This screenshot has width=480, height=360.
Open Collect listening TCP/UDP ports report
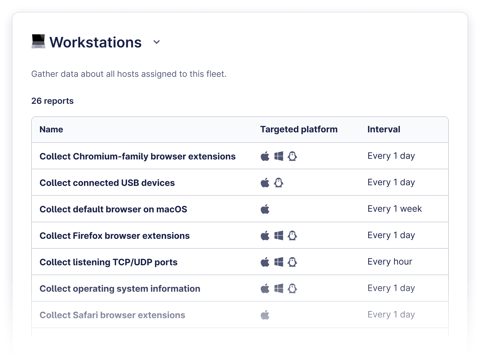point(108,262)
